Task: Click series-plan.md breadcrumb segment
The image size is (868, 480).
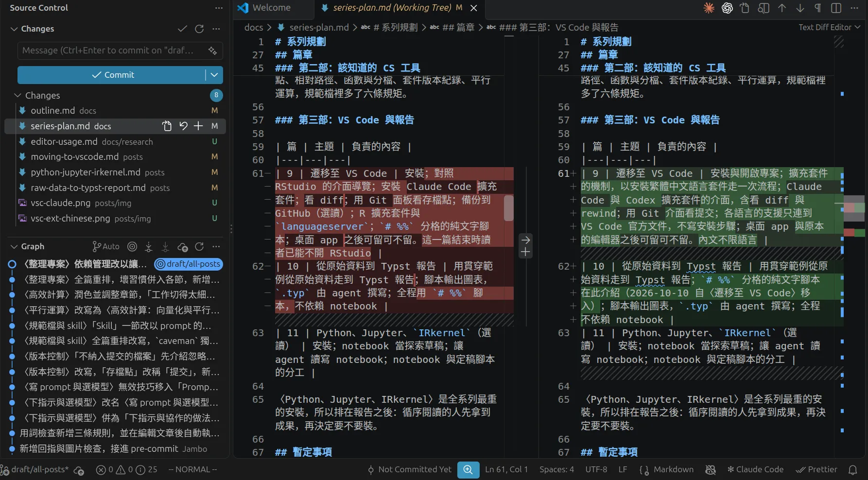Action: tap(319, 27)
